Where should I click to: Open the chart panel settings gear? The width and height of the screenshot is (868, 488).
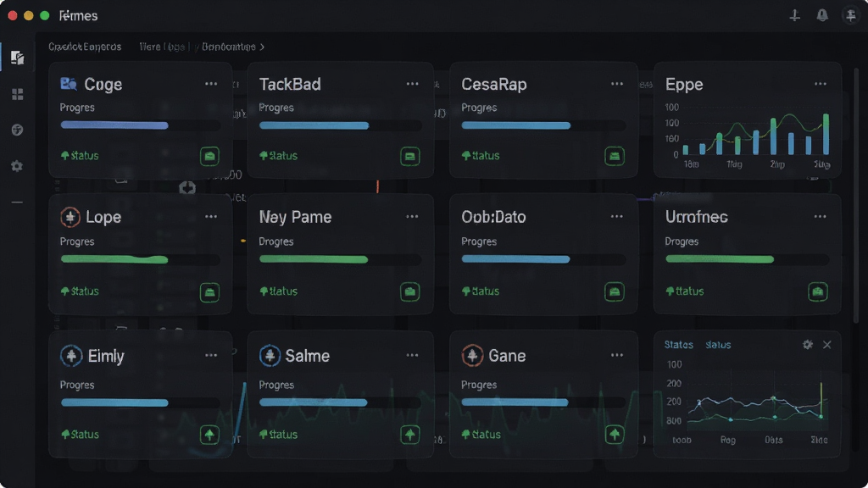808,345
